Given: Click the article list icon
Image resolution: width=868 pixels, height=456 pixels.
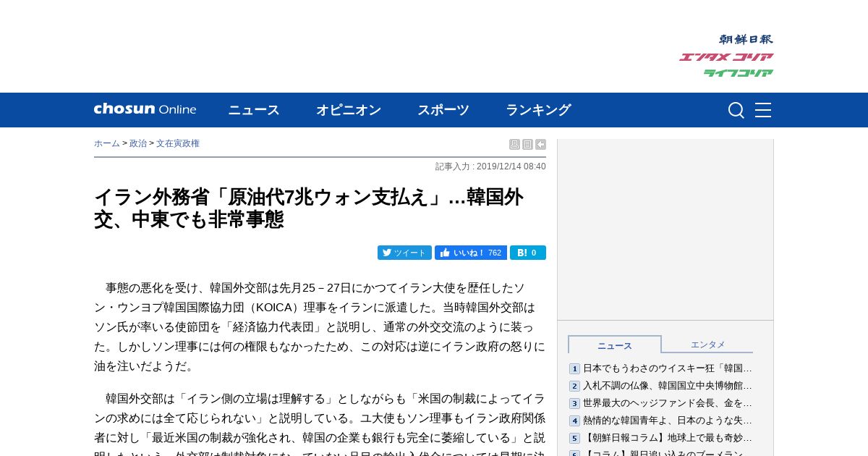Looking at the screenshot, I should [527, 145].
